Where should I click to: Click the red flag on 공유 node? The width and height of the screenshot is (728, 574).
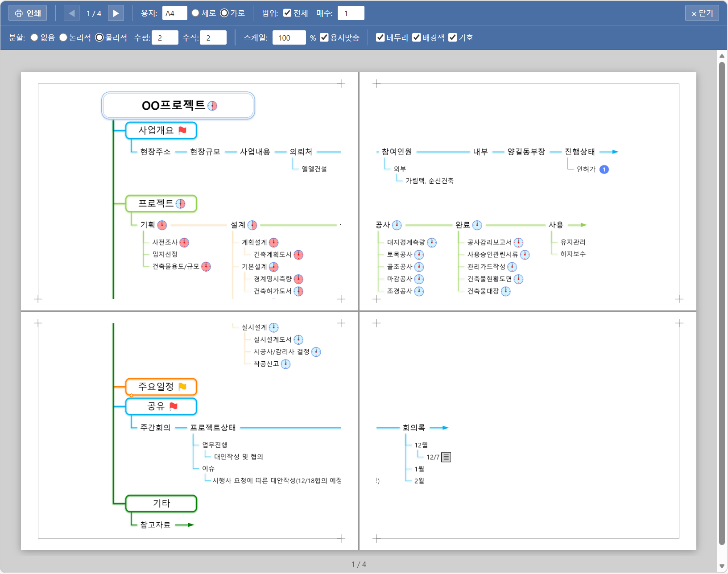pyautogui.click(x=174, y=406)
